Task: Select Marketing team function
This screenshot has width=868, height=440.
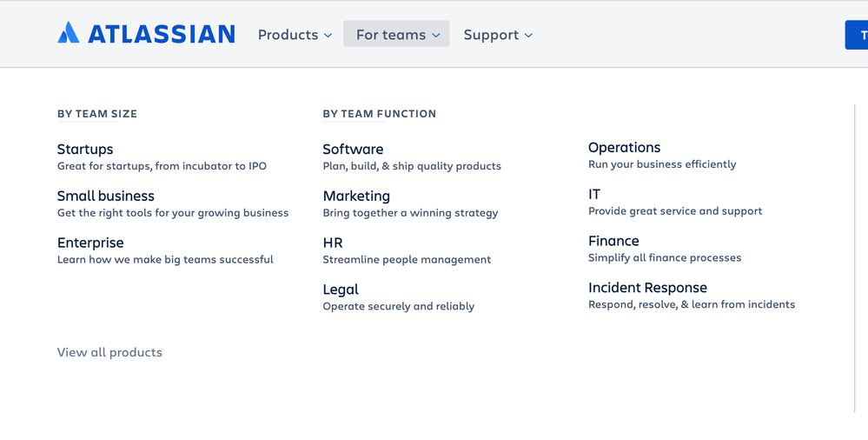Action: tap(356, 196)
